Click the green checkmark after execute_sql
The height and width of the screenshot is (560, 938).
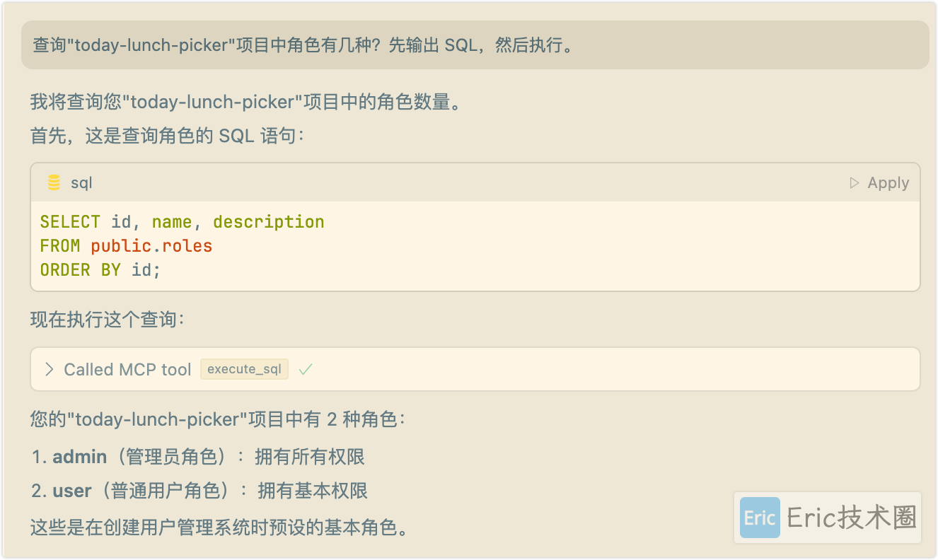(306, 369)
